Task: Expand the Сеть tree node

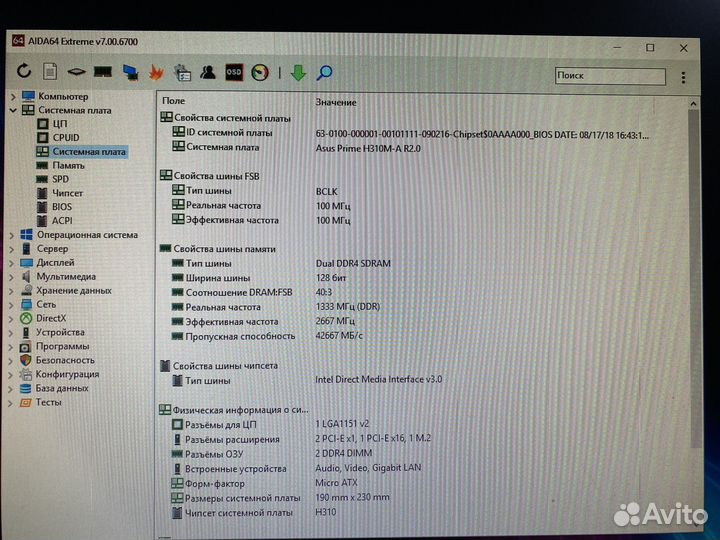Action: 11,305
